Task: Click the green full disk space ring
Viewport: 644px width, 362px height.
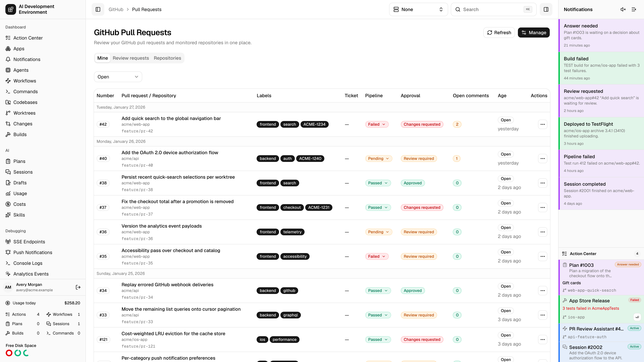Action: [x=18, y=353]
